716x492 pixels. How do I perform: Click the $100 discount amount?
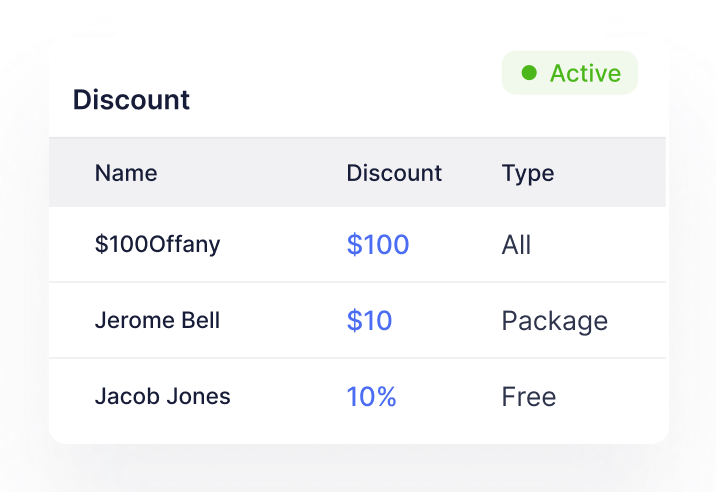click(378, 245)
